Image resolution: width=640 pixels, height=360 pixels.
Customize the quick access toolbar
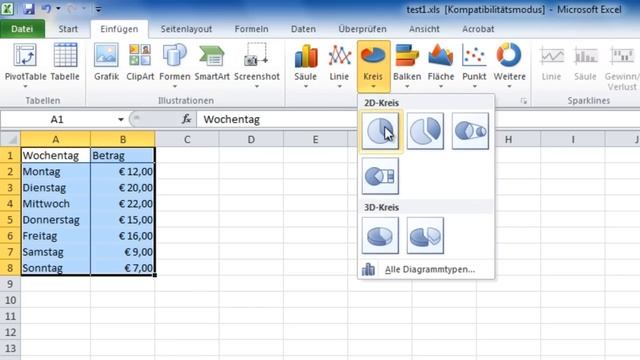(98, 9)
